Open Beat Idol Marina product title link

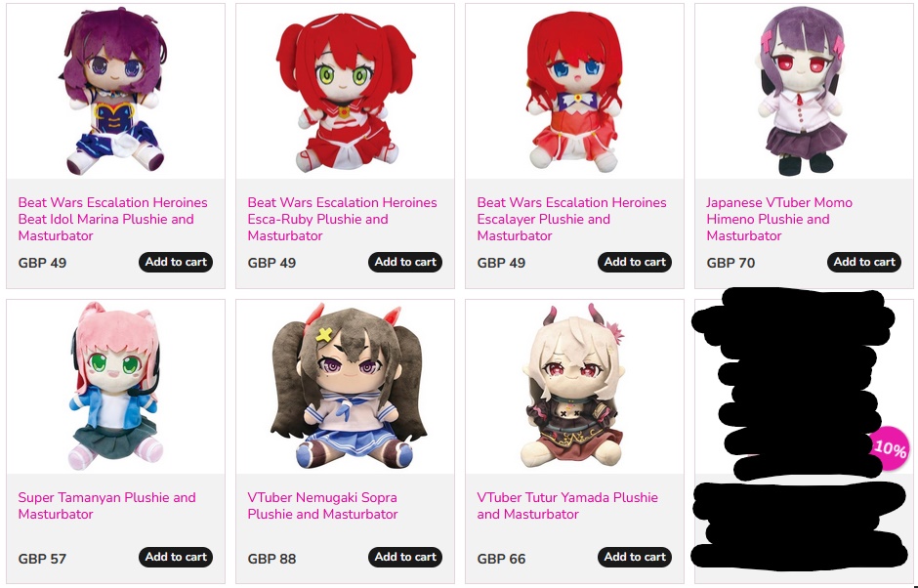113,219
